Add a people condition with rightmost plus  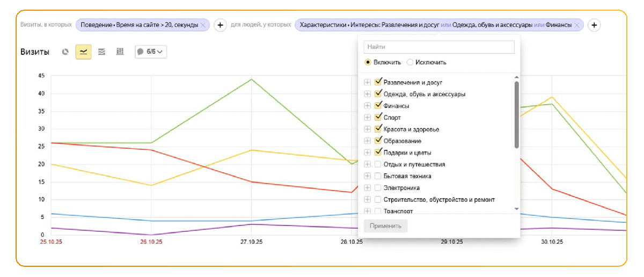point(594,25)
